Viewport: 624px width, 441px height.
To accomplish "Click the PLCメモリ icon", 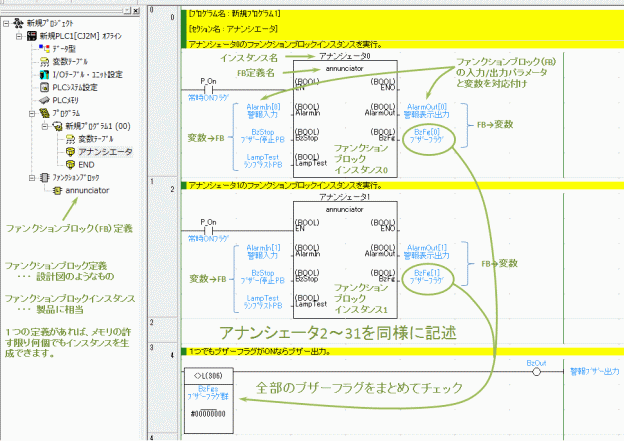I will point(44,100).
